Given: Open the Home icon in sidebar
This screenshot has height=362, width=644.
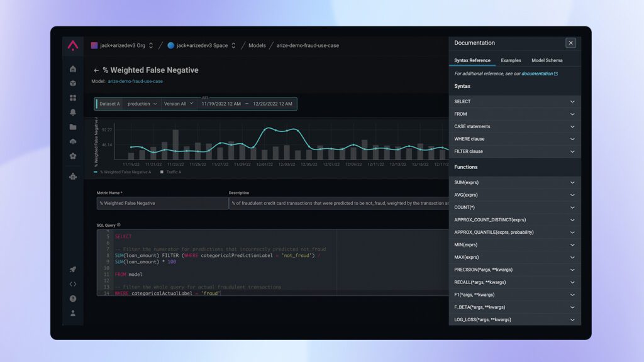Looking at the screenshot, I should (x=73, y=69).
